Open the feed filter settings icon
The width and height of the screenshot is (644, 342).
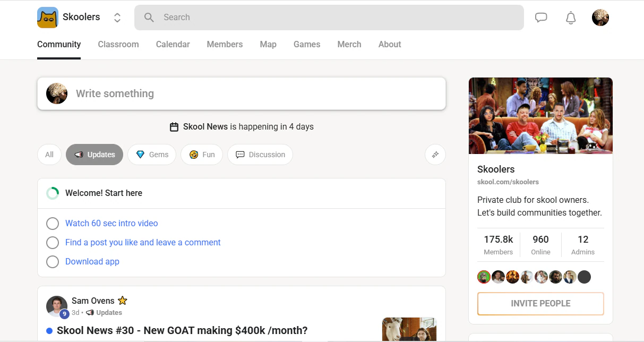435,155
